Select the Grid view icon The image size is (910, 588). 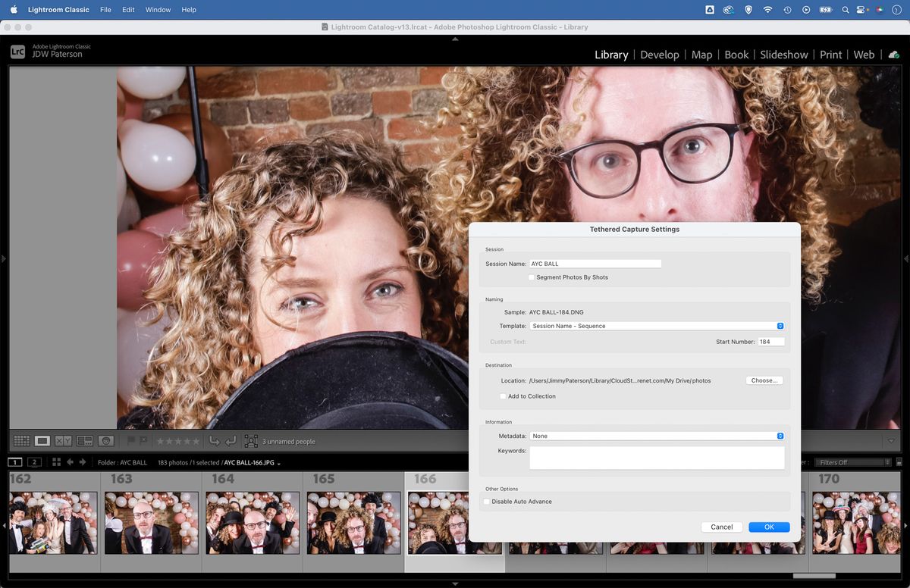[21, 440]
